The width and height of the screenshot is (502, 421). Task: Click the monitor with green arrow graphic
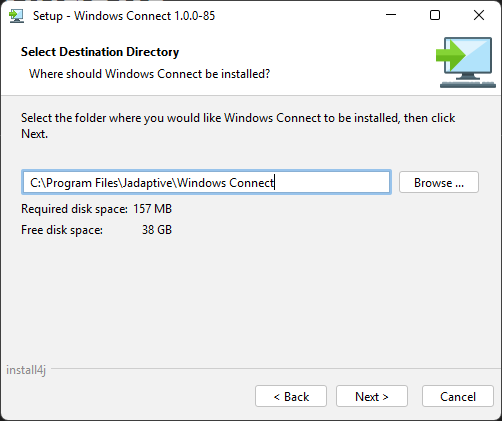pyautogui.click(x=466, y=63)
